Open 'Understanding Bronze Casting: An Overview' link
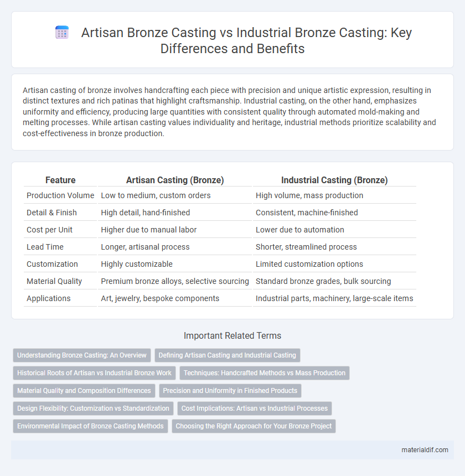The width and height of the screenshot is (465, 476). (x=81, y=355)
